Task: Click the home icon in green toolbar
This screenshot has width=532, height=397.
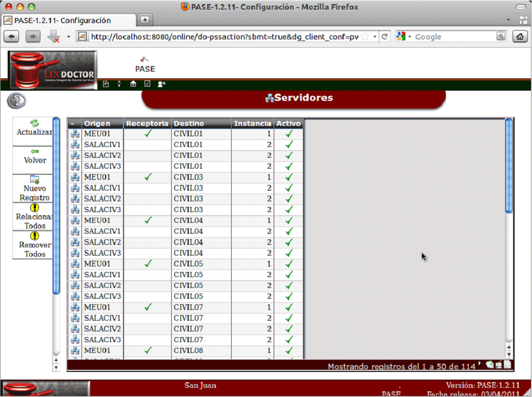Action: pyautogui.click(x=133, y=84)
